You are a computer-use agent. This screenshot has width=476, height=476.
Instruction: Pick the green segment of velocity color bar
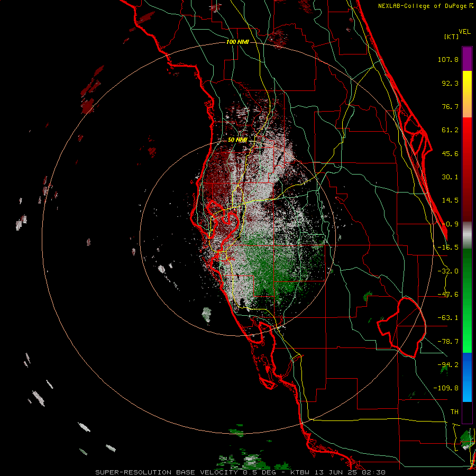(467, 300)
